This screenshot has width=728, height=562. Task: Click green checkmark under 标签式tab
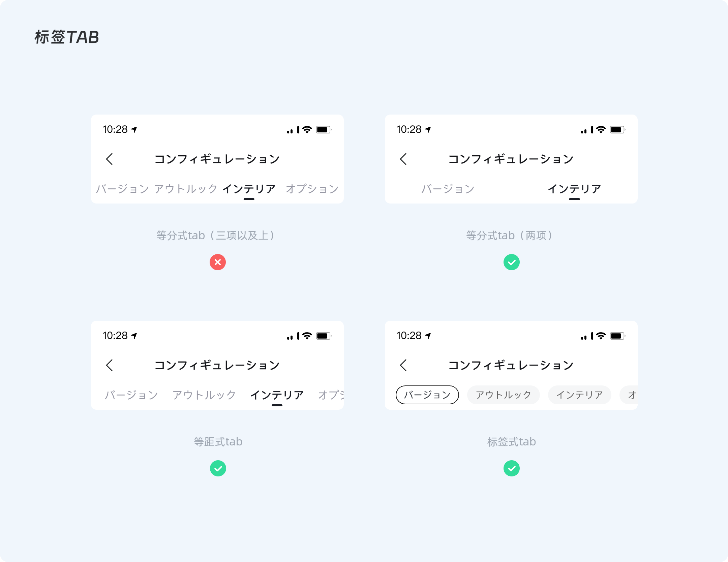(x=512, y=468)
